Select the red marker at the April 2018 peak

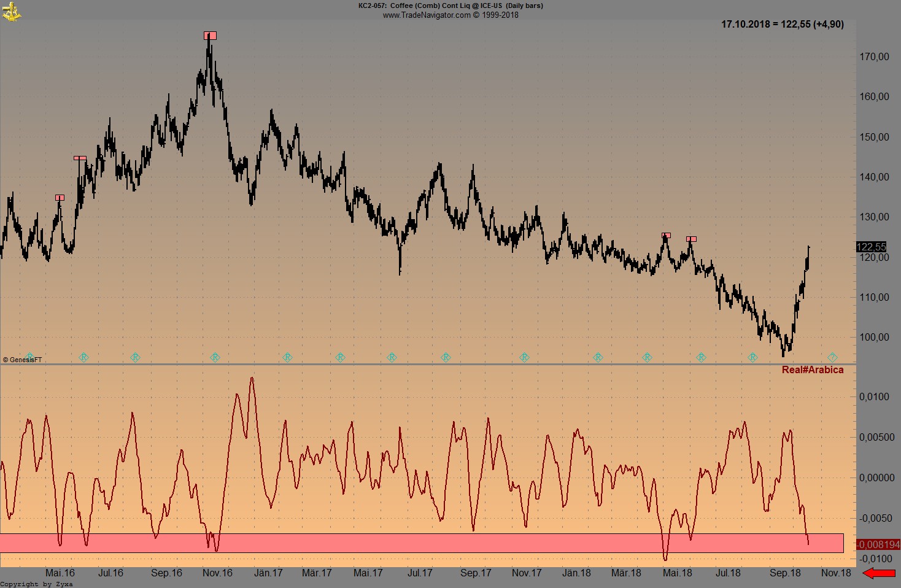point(667,236)
